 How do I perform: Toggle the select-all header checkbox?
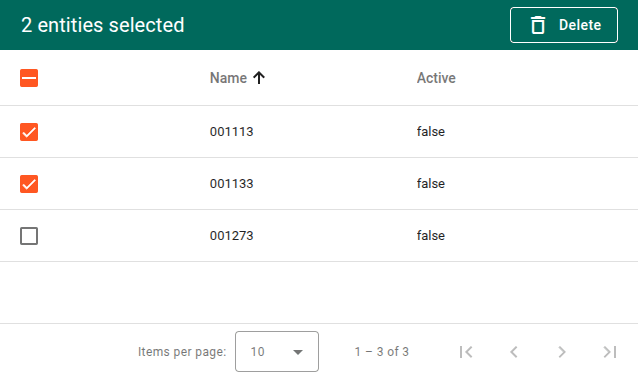point(29,78)
